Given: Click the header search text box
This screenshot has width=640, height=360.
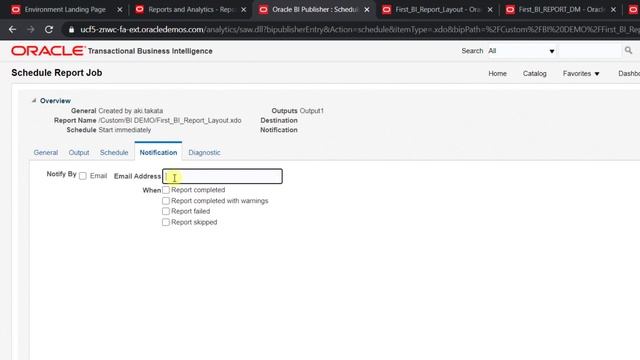Looking at the screenshot, I should tap(589, 51).
